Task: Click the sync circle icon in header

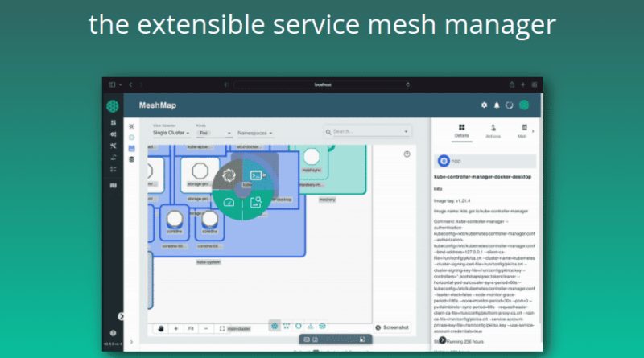Action: click(x=510, y=105)
